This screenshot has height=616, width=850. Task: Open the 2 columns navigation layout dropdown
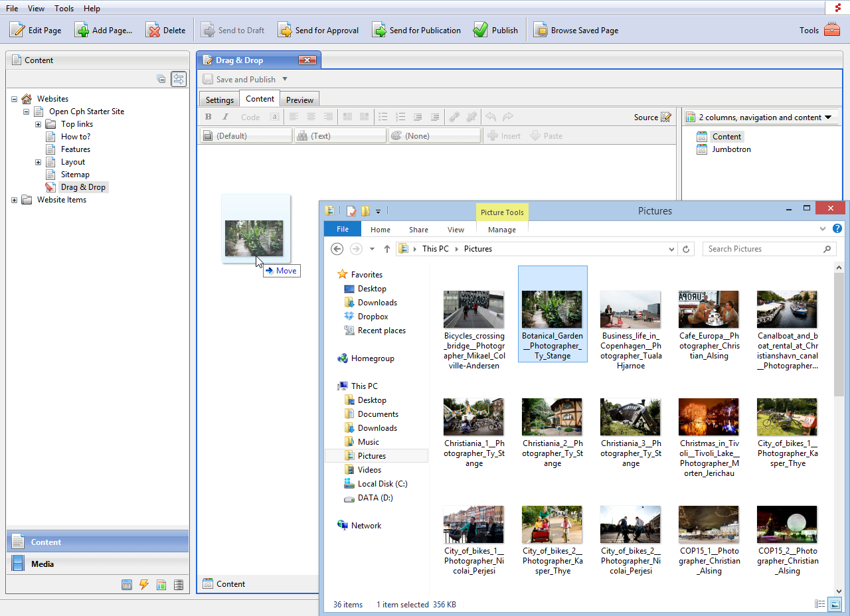click(x=761, y=116)
